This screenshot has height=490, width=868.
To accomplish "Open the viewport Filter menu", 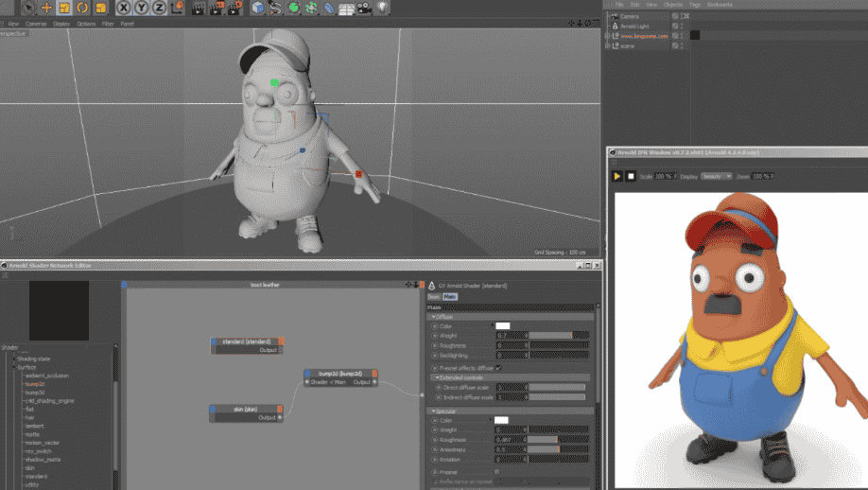I will 108,24.
